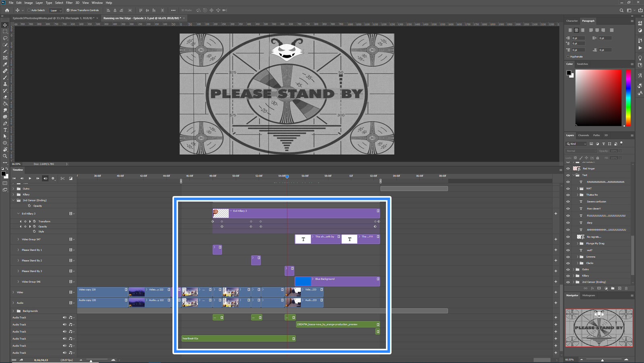Select the heartbeat-01a audio clip
Viewport: 644px width, 363px height.
click(x=238, y=338)
